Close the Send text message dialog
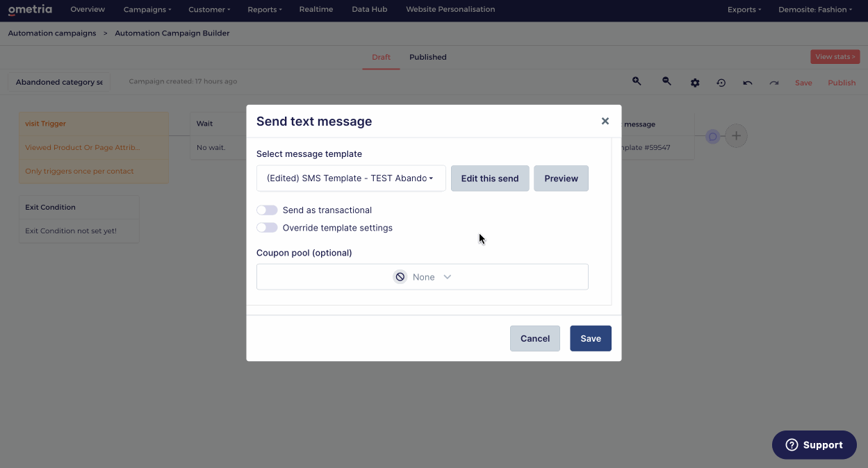This screenshot has width=868, height=468. pos(605,121)
